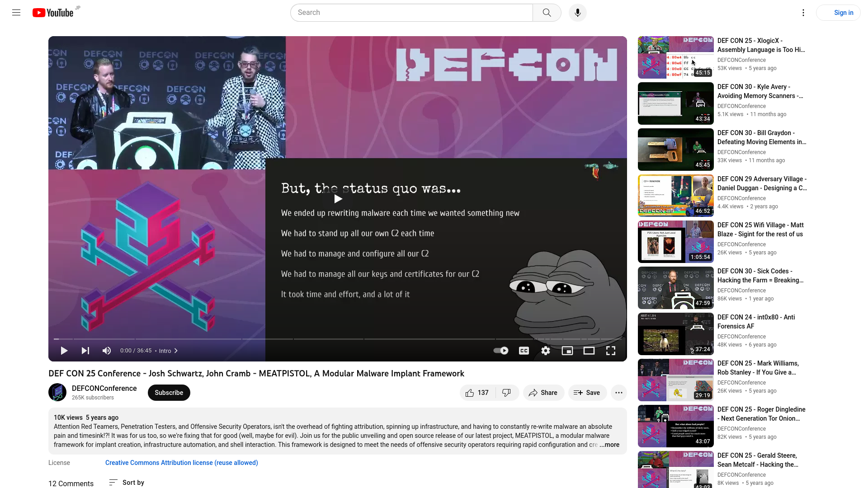
Task: Skip to the next video
Action: [85, 351]
